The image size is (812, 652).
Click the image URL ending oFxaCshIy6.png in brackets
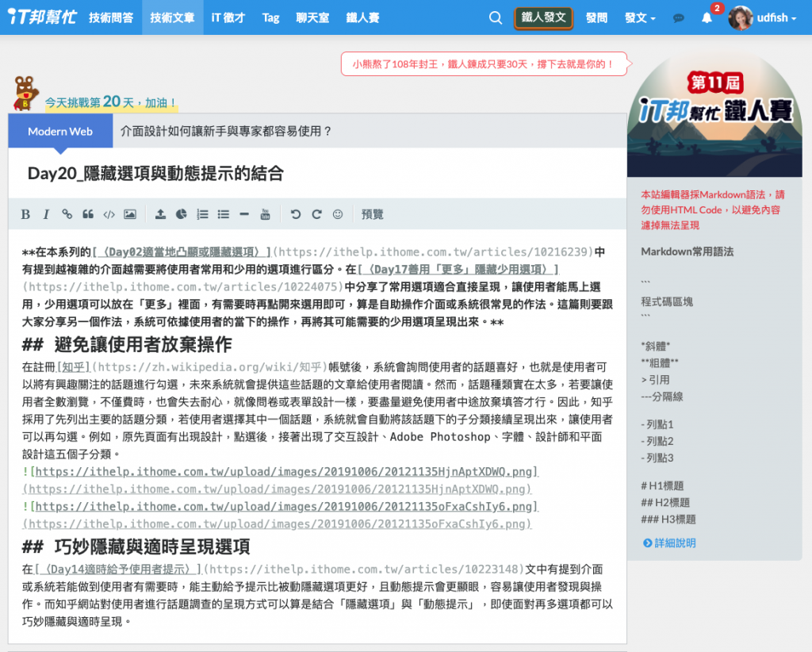[284, 507]
